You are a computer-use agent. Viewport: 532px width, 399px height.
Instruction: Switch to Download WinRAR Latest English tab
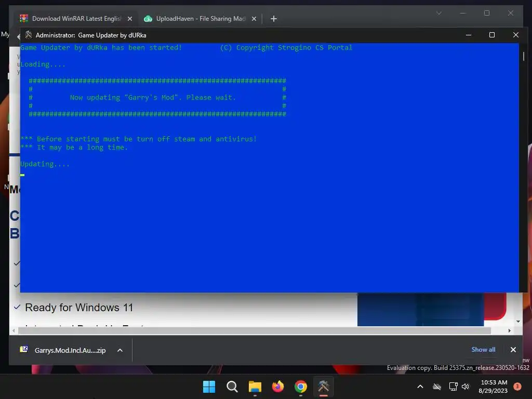pyautogui.click(x=76, y=19)
